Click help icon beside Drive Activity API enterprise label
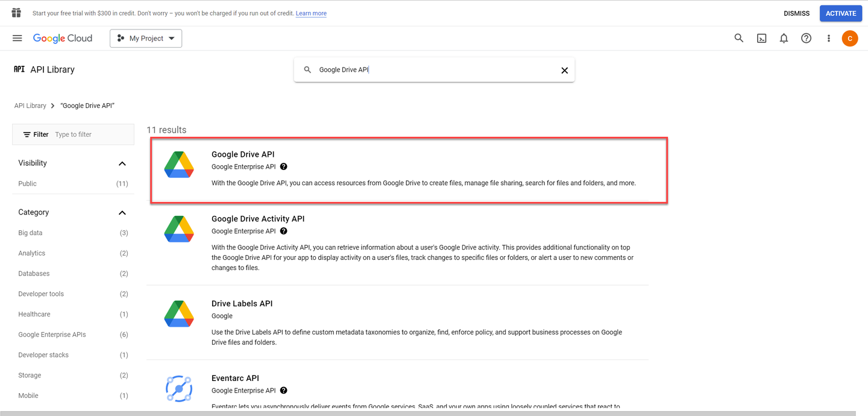868x416 pixels. coord(283,231)
